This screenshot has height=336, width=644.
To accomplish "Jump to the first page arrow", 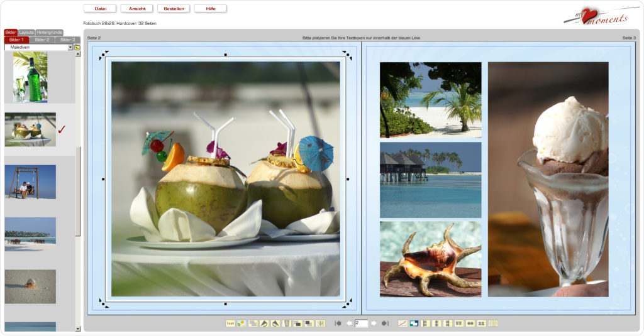I will [338, 323].
